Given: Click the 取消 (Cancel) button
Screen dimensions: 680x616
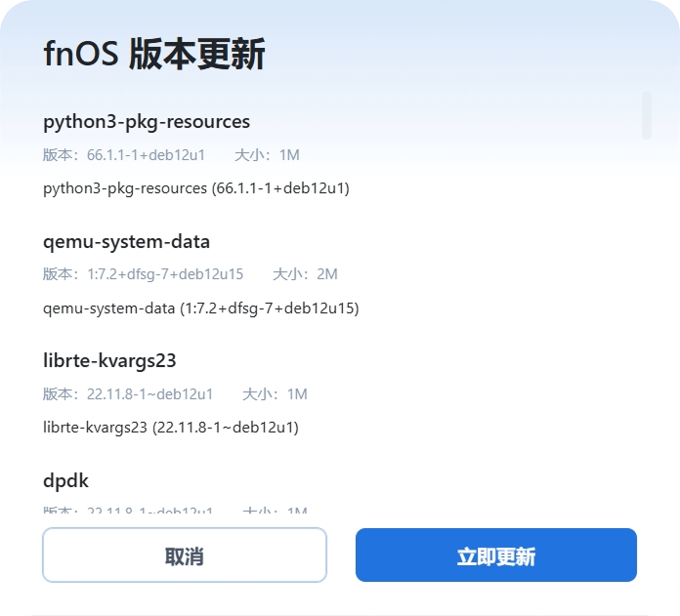Looking at the screenshot, I should click(184, 555).
